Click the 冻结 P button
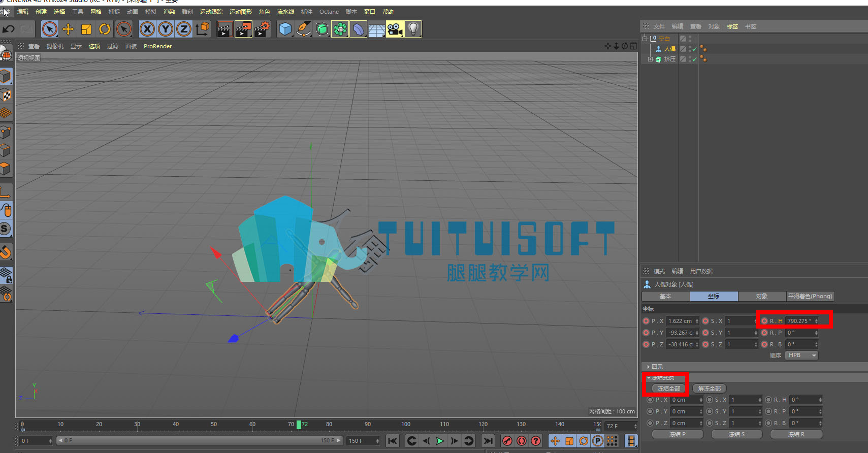 678,434
